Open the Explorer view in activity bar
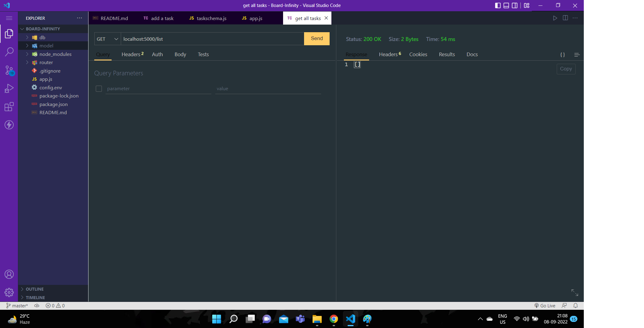This screenshot has height=328, width=644. [9, 33]
